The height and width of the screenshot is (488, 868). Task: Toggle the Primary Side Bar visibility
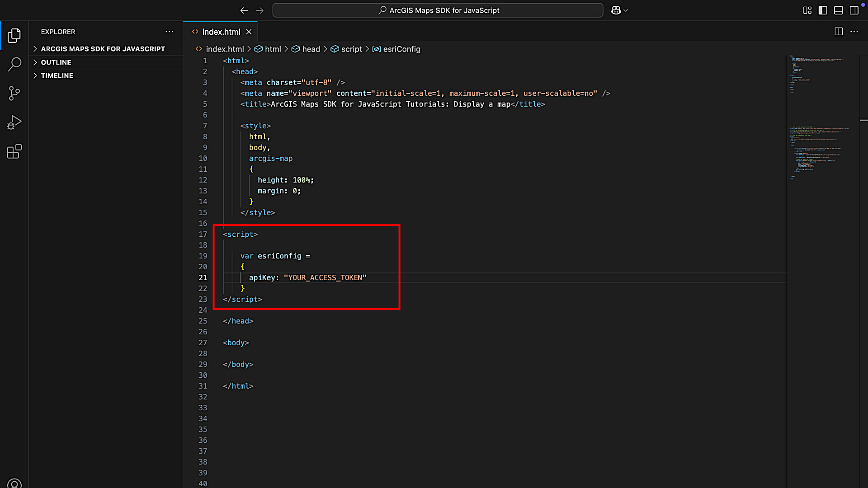pyautogui.click(x=822, y=10)
